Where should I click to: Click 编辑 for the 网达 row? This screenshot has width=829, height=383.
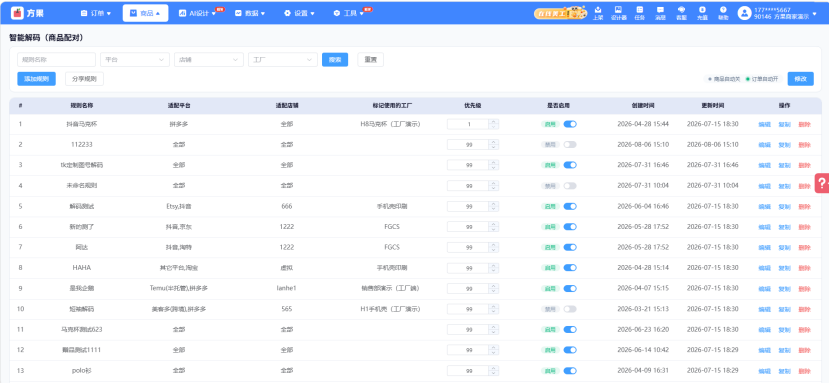[764, 247]
